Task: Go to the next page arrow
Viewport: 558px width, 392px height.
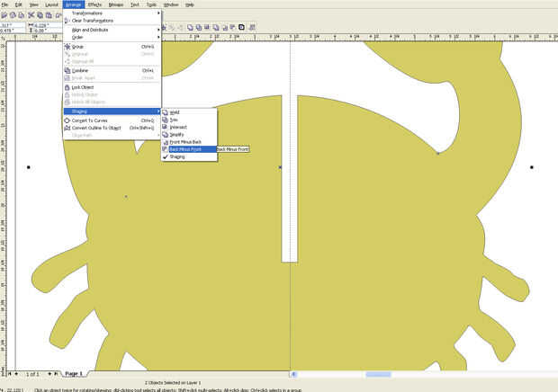Action: (x=49, y=374)
